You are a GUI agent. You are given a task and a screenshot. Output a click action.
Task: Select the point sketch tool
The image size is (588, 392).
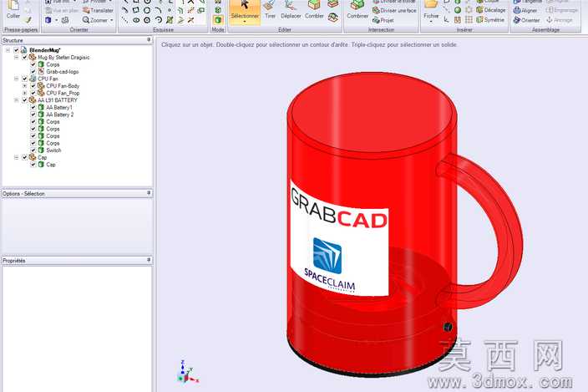[x=170, y=10]
